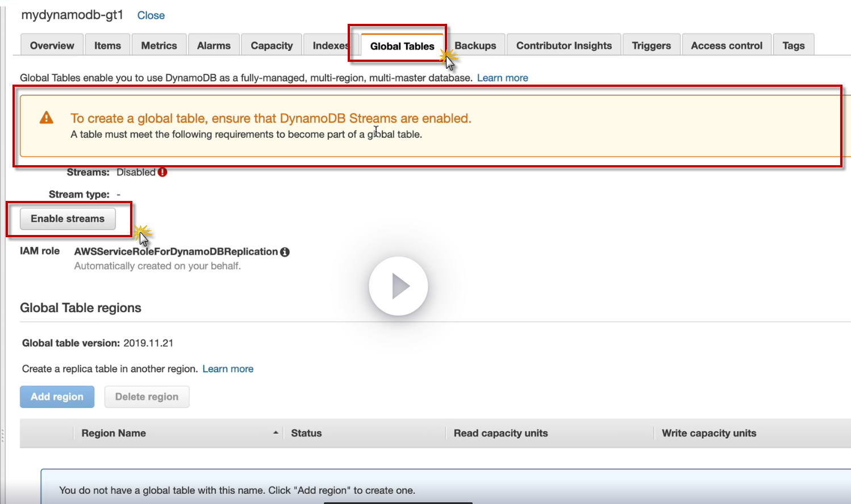Switch to the Overview tab
Viewport: 851px width, 504px height.
52,45
